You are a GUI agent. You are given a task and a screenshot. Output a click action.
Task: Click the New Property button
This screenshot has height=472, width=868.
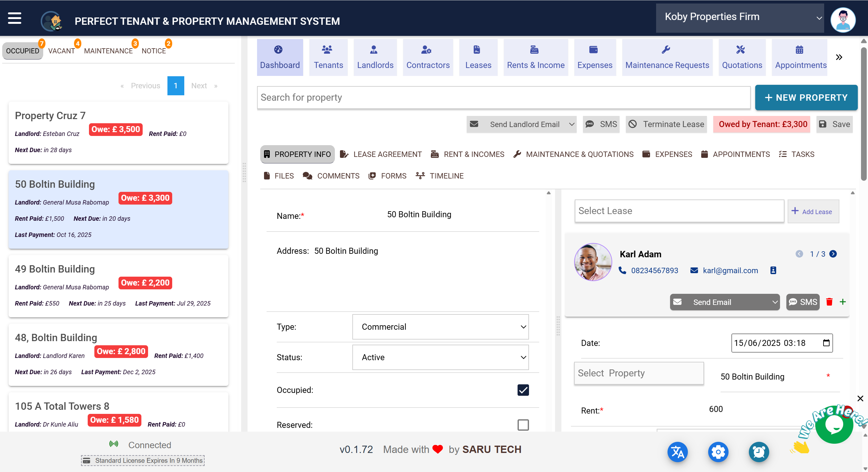click(806, 98)
